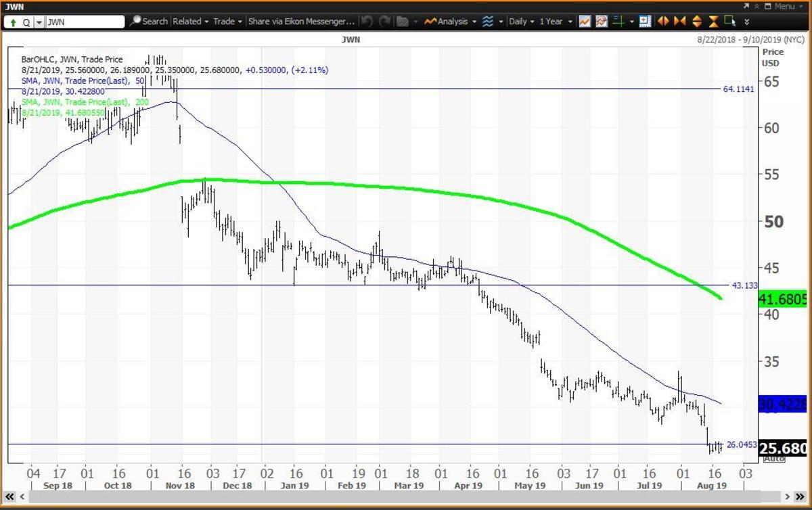Open the Daily interval dropdown
Viewport: 812px width, 510px height.
[x=521, y=22]
